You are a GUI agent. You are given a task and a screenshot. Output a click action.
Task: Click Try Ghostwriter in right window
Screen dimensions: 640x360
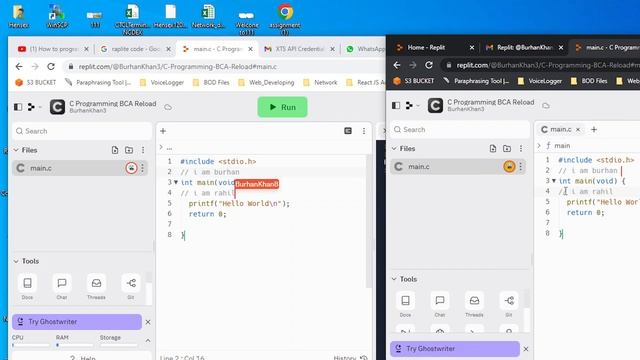tap(455, 349)
